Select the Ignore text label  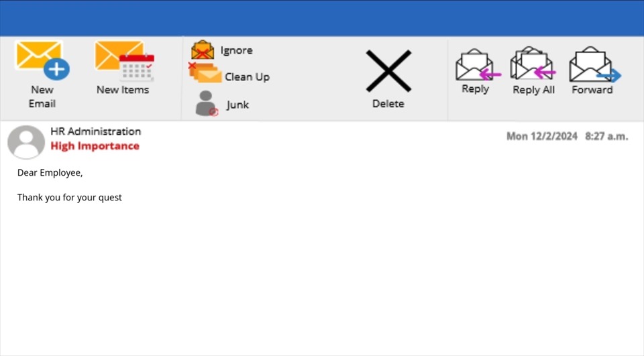(237, 50)
